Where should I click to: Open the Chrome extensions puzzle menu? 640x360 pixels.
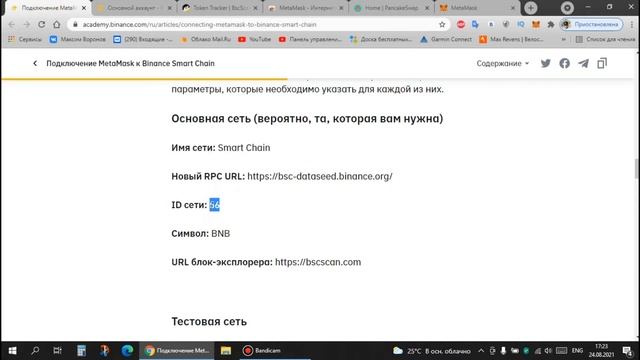pyautogui.click(x=551, y=24)
